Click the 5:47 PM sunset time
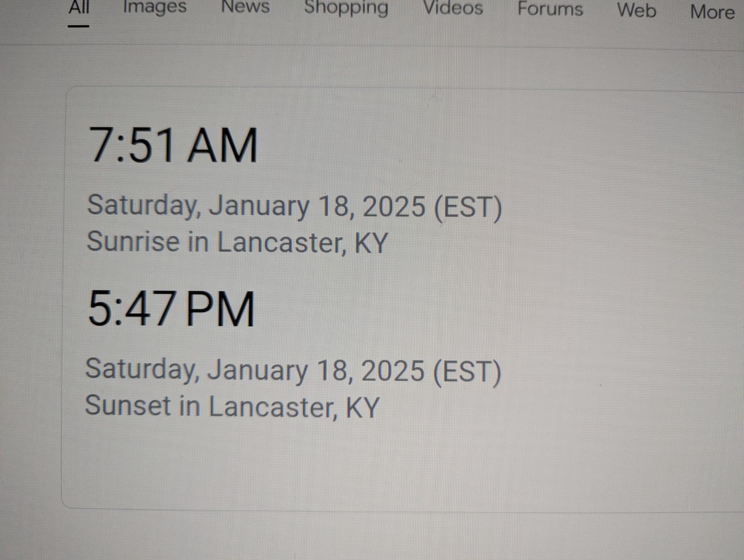The width and height of the screenshot is (744, 560). pyautogui.click(x=171, y=309)
